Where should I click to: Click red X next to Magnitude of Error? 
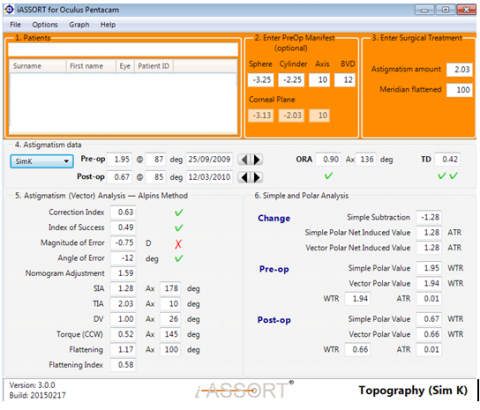(178, 244)
